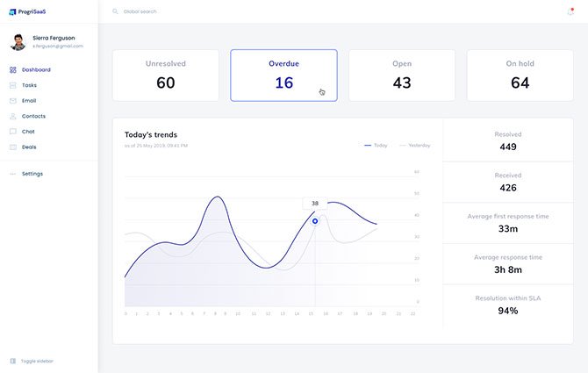The image size is (588, 373).
Task: Click the ProgriSaaS logo icon
Action: (12, 11)
